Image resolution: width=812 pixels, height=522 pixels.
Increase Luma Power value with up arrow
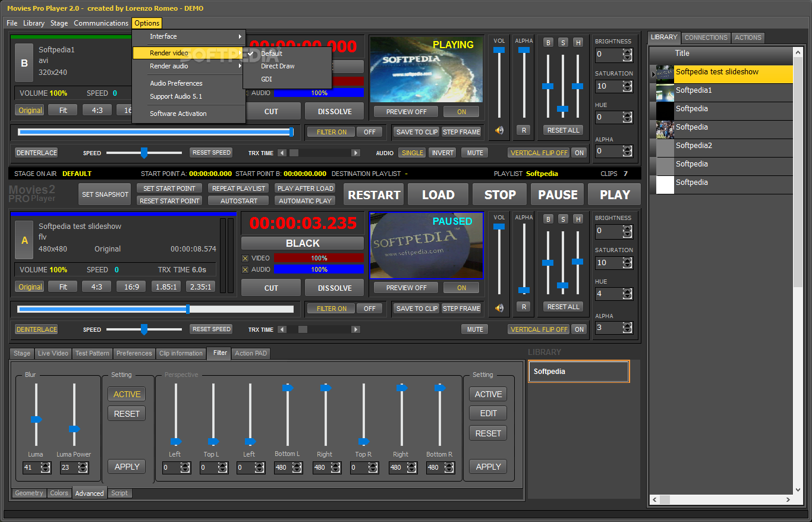pos(82,464)
